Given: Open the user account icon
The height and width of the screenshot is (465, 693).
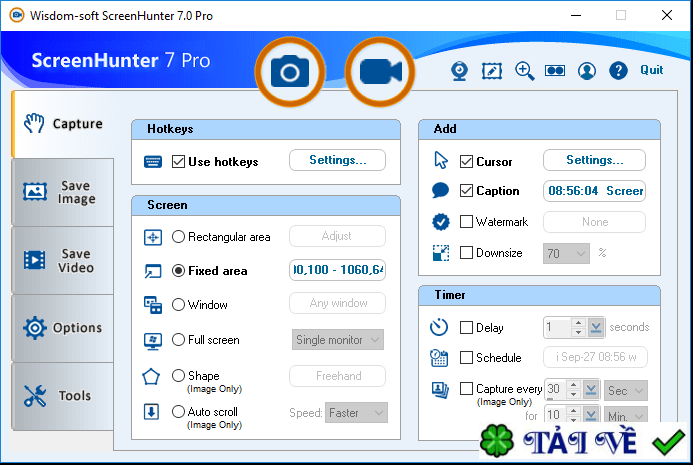Looking at the screenshot, I should (x=587, y=71).
